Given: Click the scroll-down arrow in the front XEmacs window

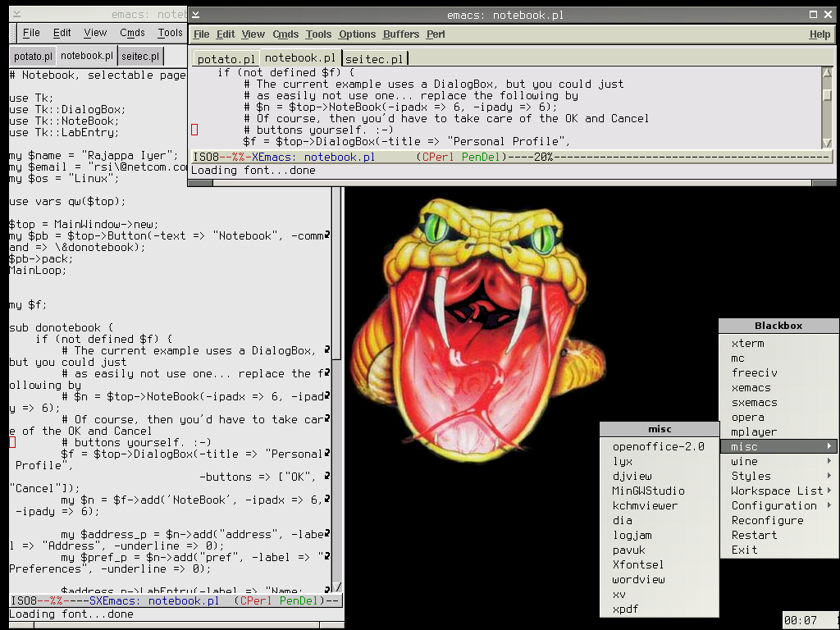Looking at the screenshot, I should point(827,143).
